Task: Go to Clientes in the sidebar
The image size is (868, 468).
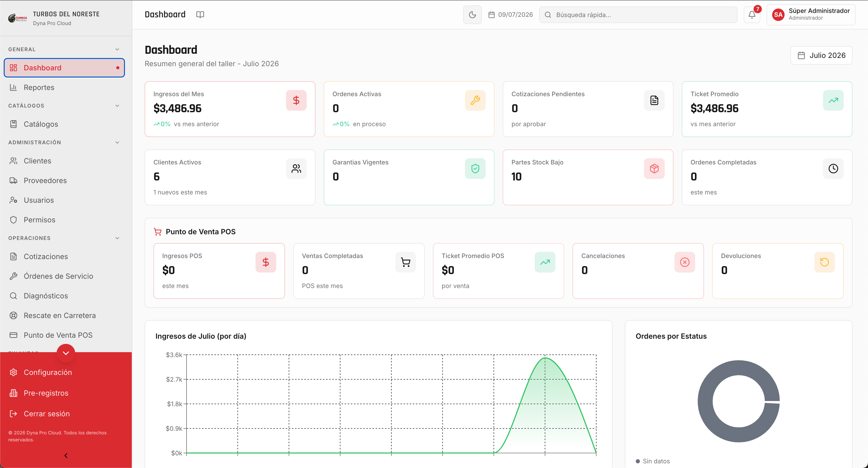Action: 64,161
